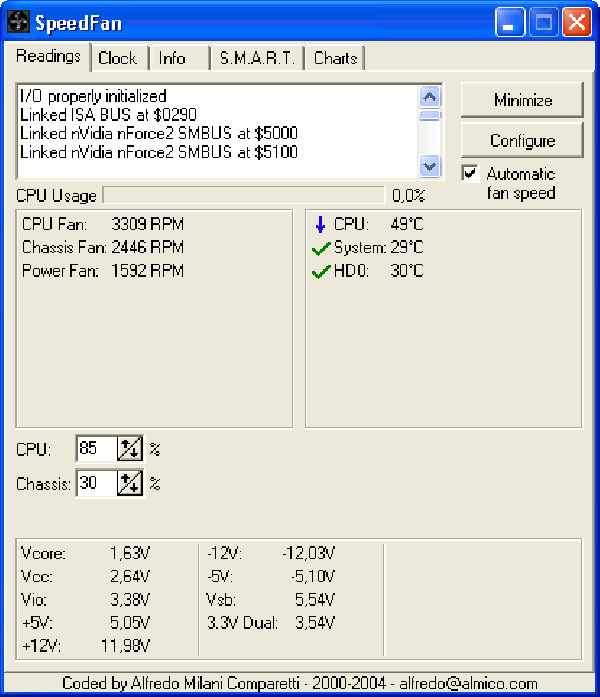Click the Chassis Fan 2446 RPM reading

[x=103, y=247]
